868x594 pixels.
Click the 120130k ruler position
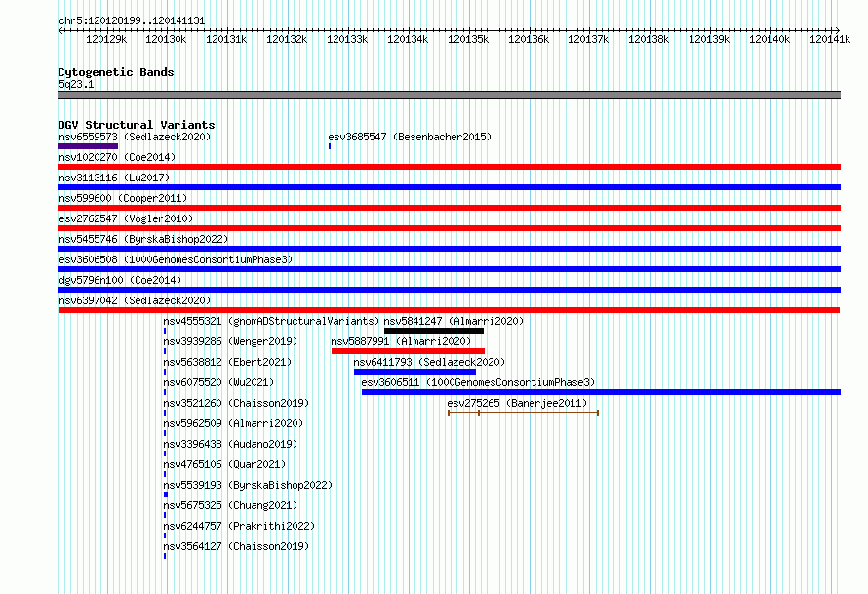pos(166,39)
